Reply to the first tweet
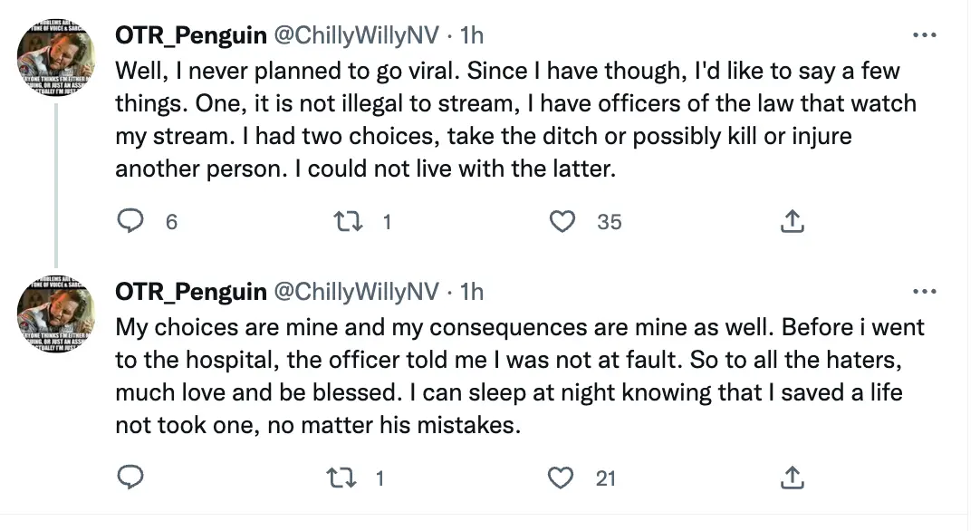 [130, 220]
